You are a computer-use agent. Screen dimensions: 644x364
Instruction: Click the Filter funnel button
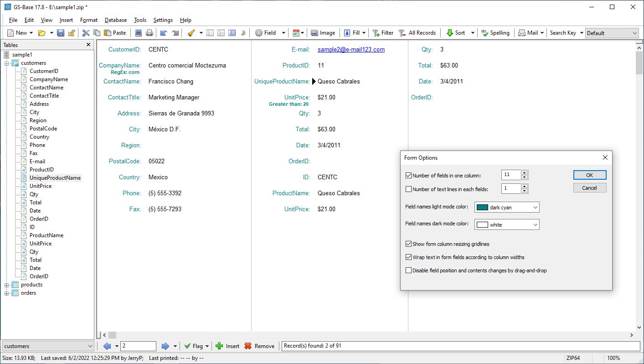[x=383, y=33]
